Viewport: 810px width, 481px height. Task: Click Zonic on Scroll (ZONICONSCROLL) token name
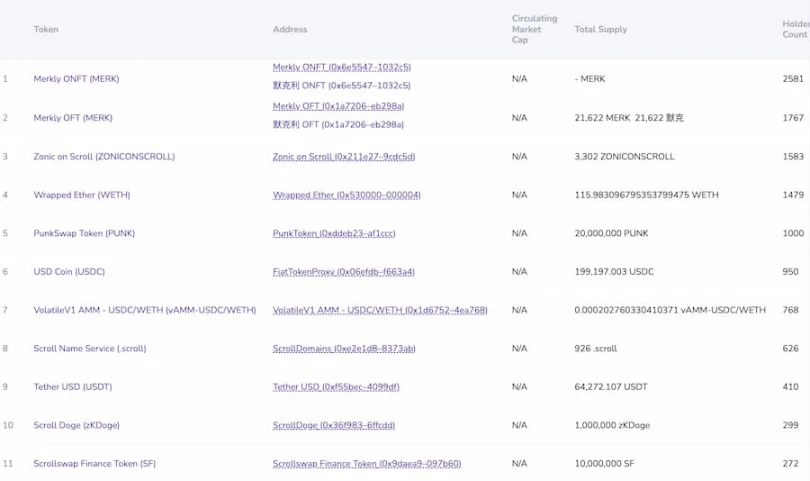[x=104, y=157]
